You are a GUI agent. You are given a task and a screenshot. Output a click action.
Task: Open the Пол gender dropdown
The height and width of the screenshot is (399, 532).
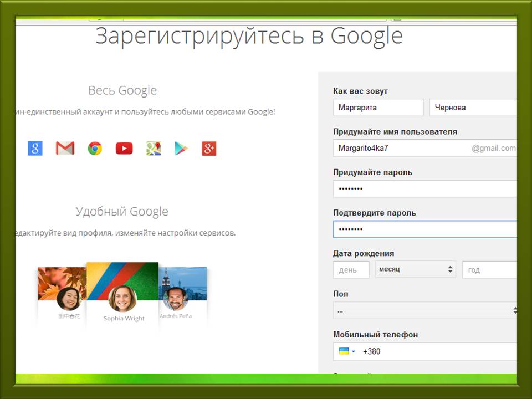coord(425,310)
